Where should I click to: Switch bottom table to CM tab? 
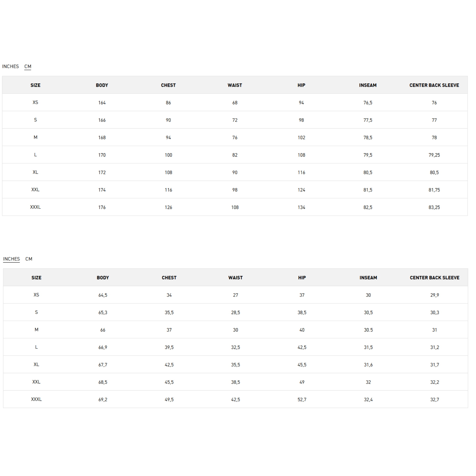(x=29, y=259)
